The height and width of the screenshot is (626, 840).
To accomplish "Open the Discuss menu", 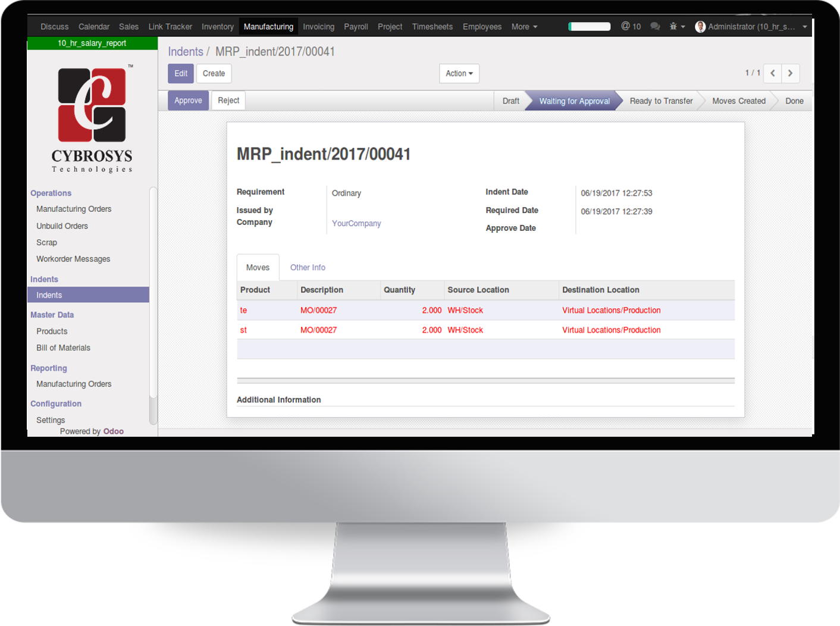I will point(55,27).
